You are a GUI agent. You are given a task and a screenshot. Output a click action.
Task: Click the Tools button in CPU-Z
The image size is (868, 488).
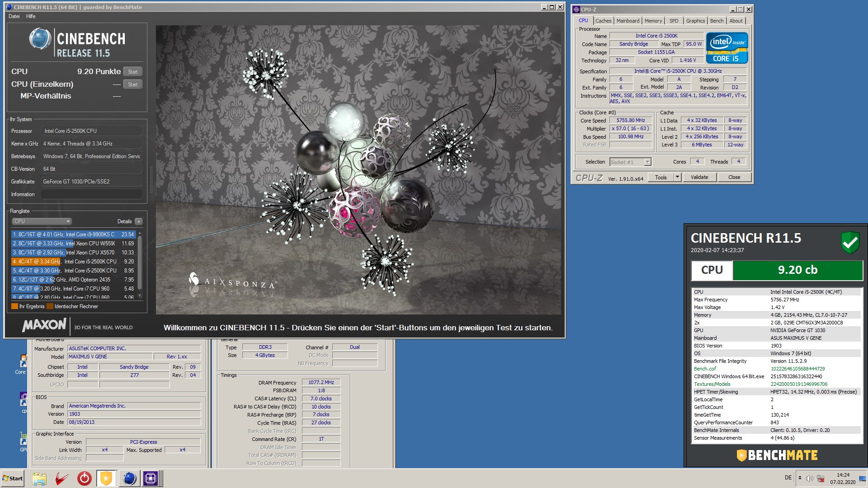coord(661,177)
